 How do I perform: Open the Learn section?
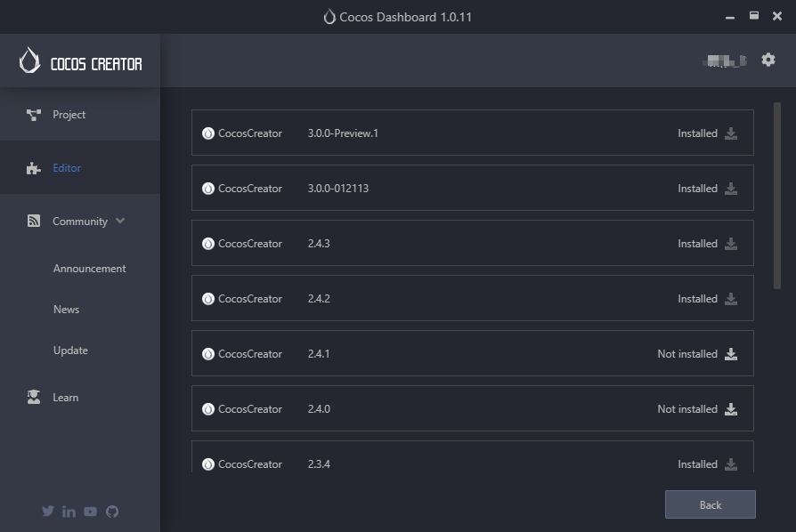point(65,398)
